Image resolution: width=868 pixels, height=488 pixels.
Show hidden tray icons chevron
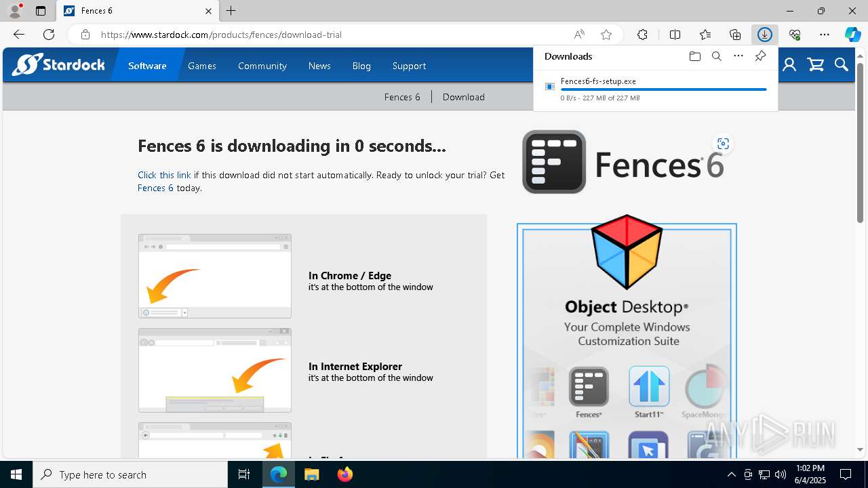coord(731,474)
